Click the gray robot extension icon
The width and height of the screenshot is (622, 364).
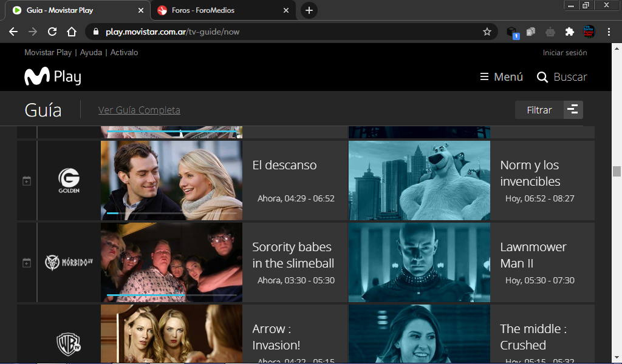pyautogui.click(x=550, y=32)
